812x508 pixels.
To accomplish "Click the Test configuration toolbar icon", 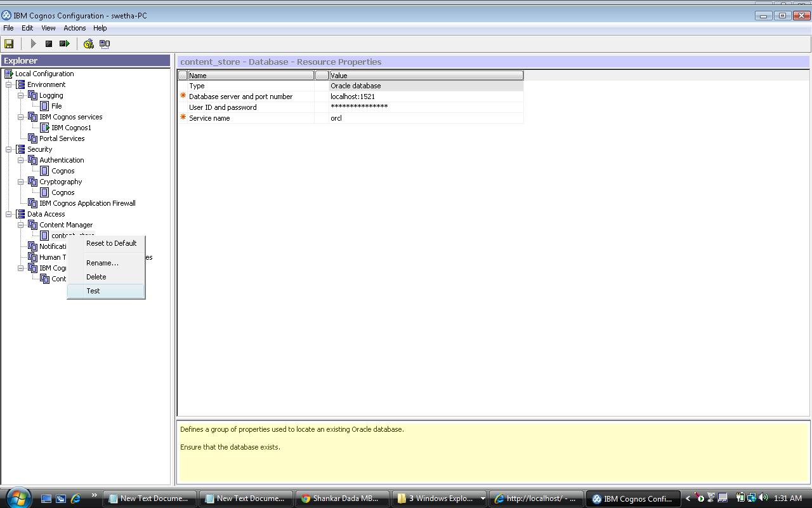I will click(88, 44).
